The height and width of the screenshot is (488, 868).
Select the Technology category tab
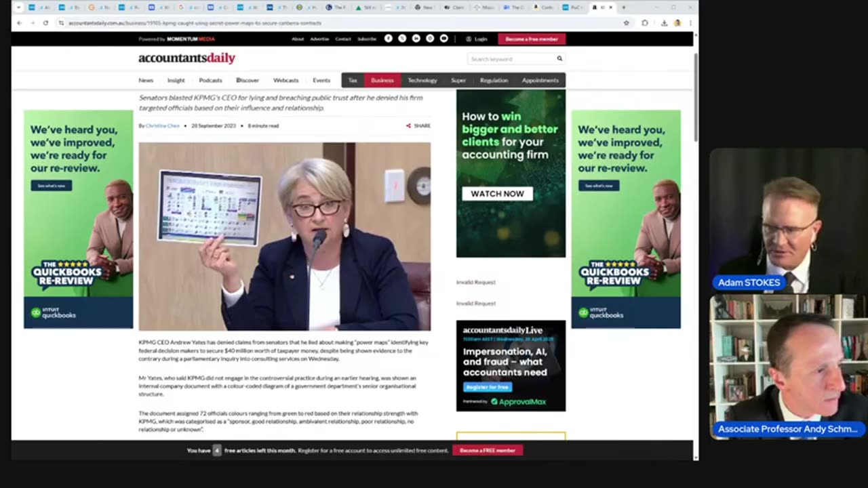pos(422,80)
